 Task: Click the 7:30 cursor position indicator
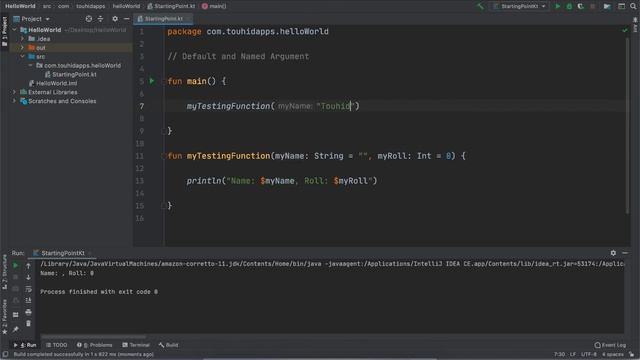559,355
